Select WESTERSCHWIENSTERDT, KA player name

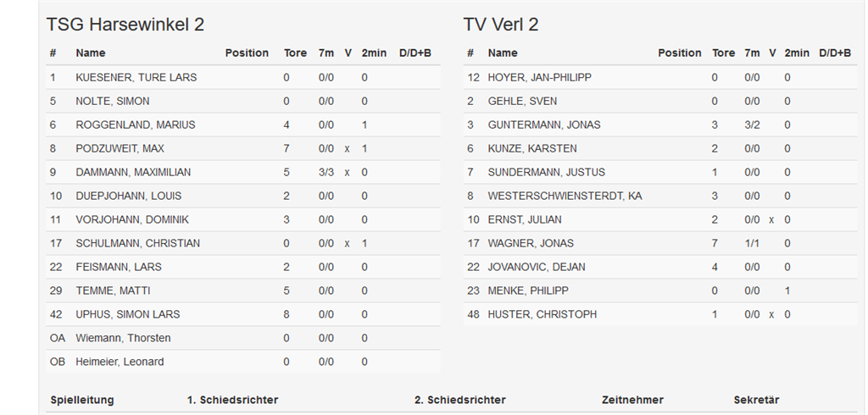[565, 196]
